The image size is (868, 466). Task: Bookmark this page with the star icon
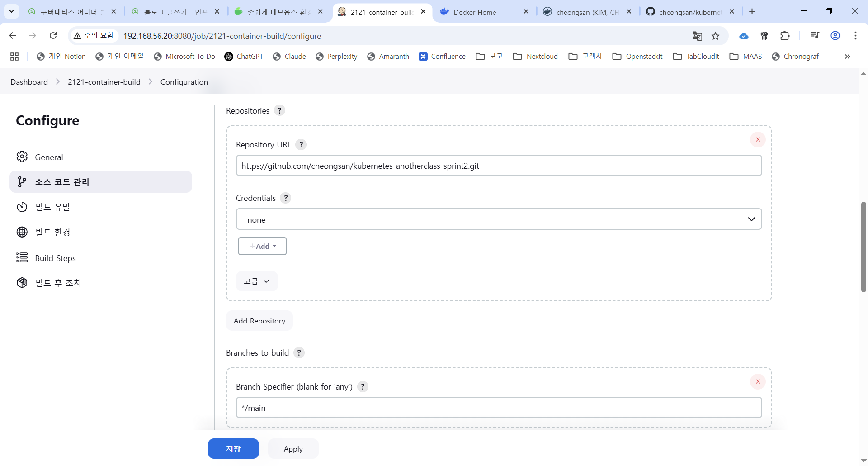[x=716, y=36]
